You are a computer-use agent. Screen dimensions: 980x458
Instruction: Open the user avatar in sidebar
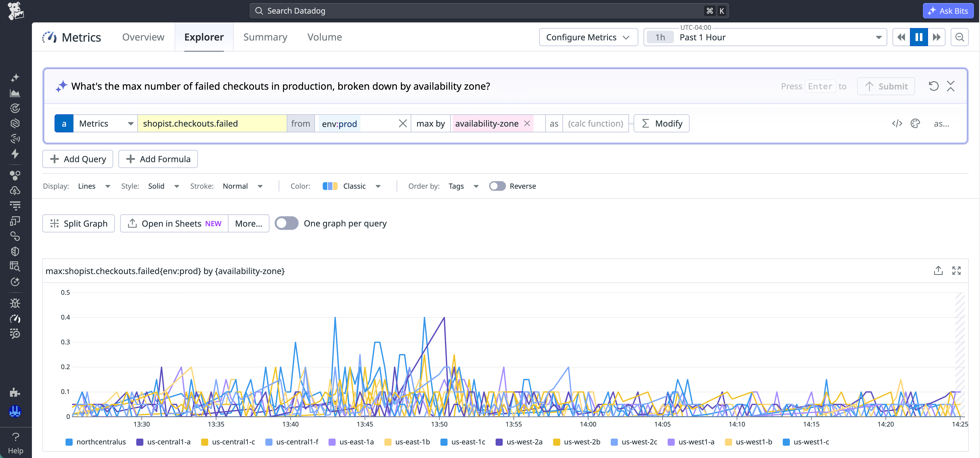click(15, 411)
